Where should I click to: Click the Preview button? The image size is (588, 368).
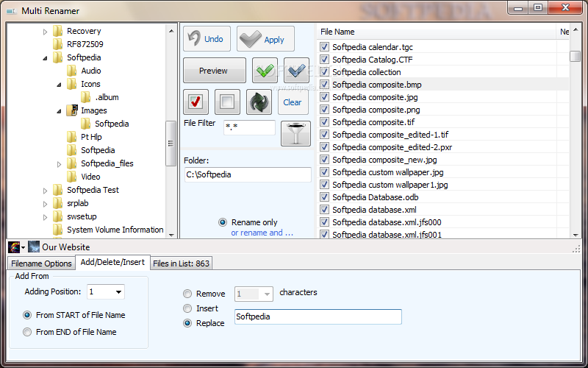(215, 70)
